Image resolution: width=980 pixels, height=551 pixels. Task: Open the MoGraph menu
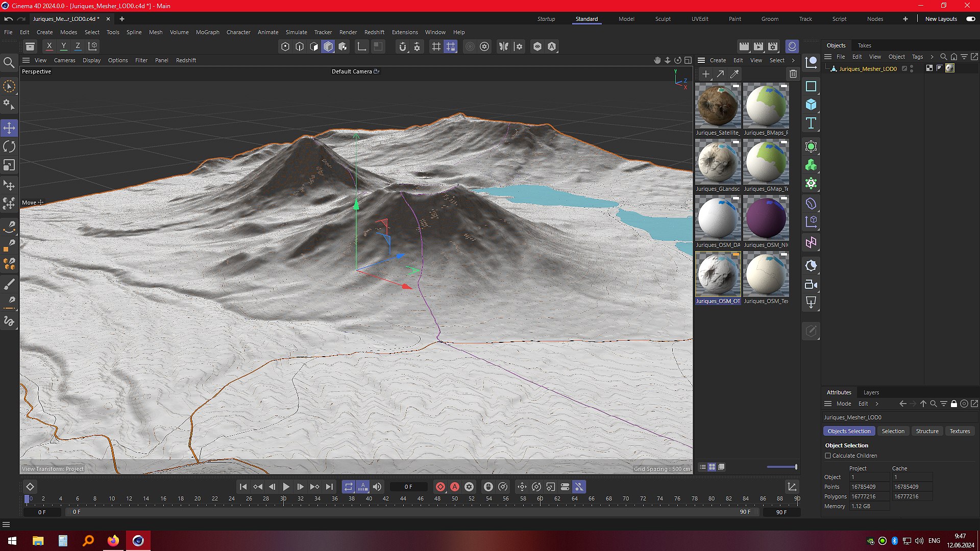[207, 32]
